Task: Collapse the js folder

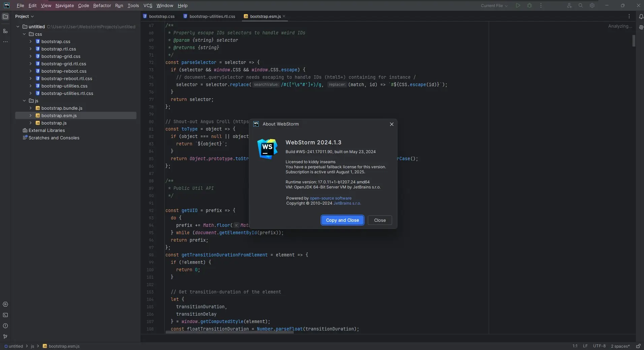Action: coord(24,101)
